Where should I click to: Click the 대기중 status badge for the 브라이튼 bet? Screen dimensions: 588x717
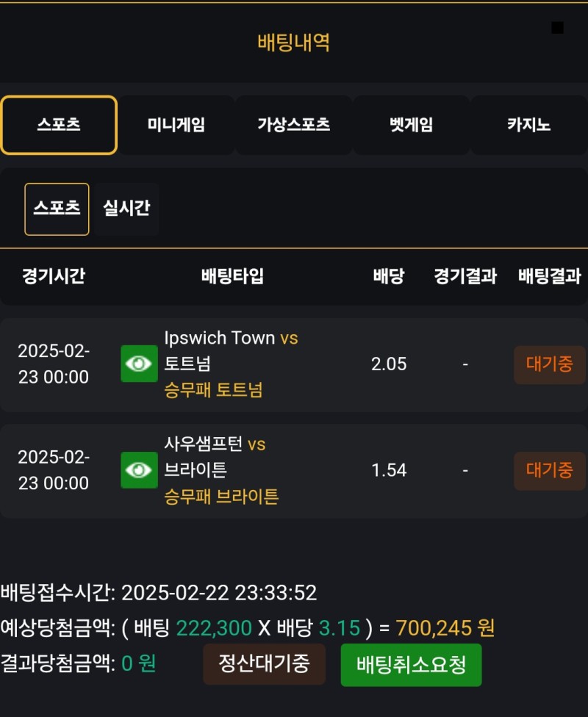coord(549,471)
